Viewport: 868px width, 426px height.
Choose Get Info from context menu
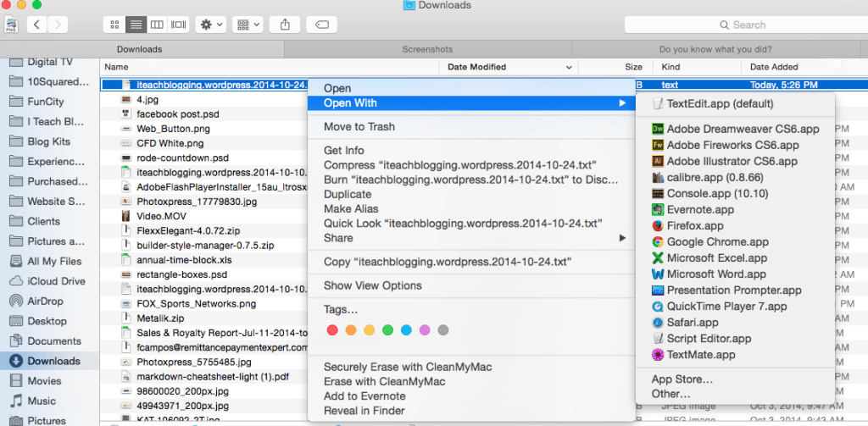(343, 151)
